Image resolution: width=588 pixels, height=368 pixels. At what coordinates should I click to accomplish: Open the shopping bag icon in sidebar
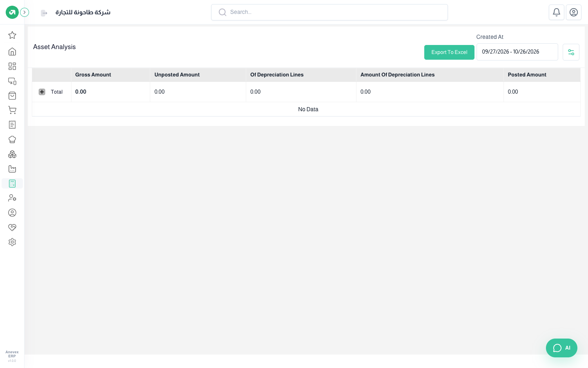click(x=12, y=96)
